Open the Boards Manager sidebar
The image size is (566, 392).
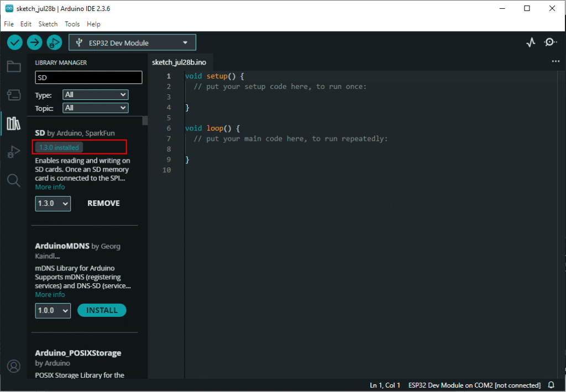pos(14,95)
